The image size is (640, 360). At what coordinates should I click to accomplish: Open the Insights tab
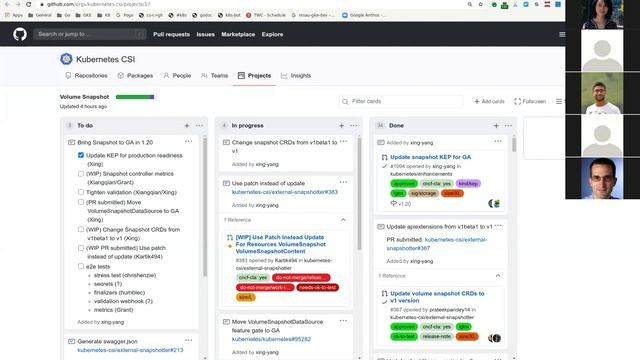(x=296, y=76)
